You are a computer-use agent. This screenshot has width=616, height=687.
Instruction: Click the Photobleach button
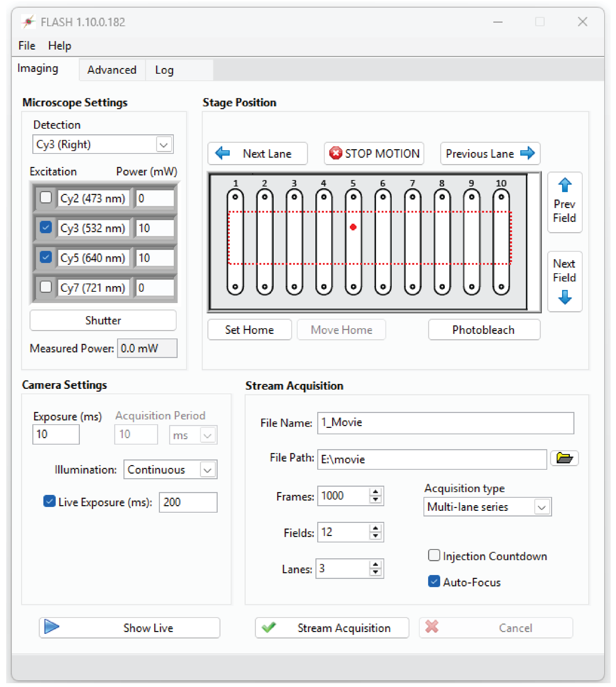(x=484, y=330)
